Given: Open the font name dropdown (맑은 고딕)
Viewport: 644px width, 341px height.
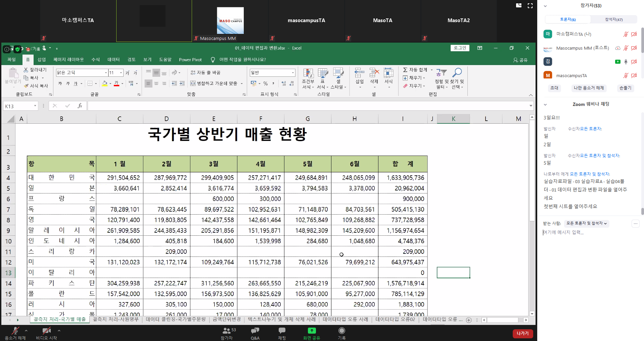Looking at the screenshot, I should click(106, 73).
